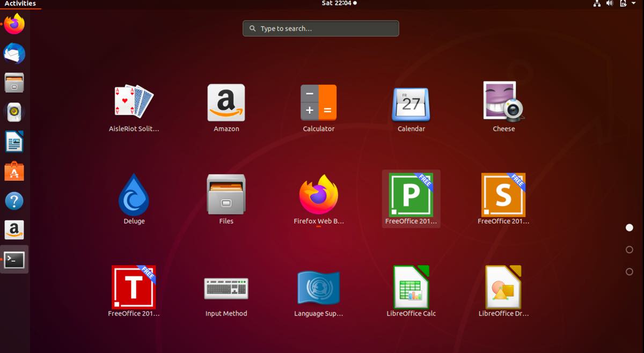Viewport: 644px width, 353px height.
Task: Launch LibreOffice Calc
Action: [x=411, y=287]
